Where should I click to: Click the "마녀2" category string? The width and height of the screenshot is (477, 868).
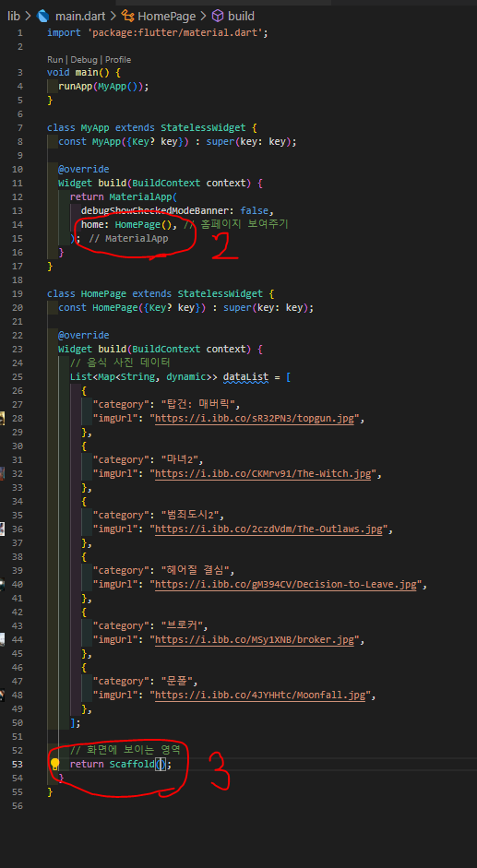[183, 459]
